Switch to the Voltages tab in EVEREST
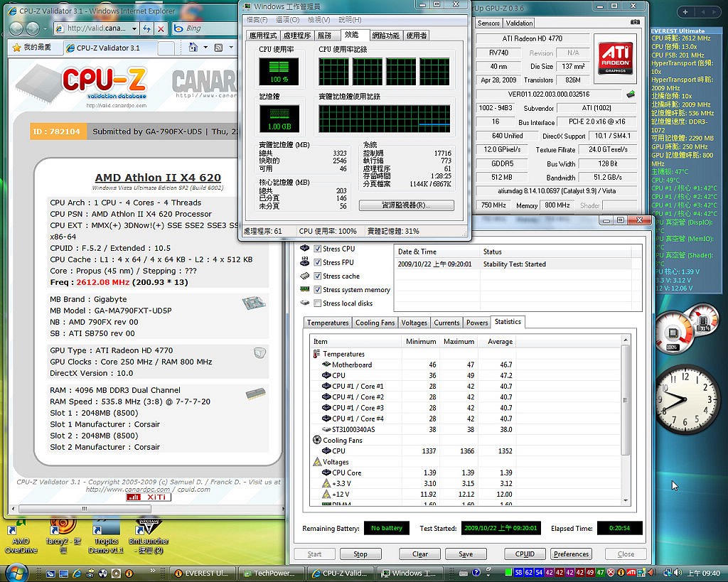The height and width of the screenshot is (582, 728). click(414, 323)
